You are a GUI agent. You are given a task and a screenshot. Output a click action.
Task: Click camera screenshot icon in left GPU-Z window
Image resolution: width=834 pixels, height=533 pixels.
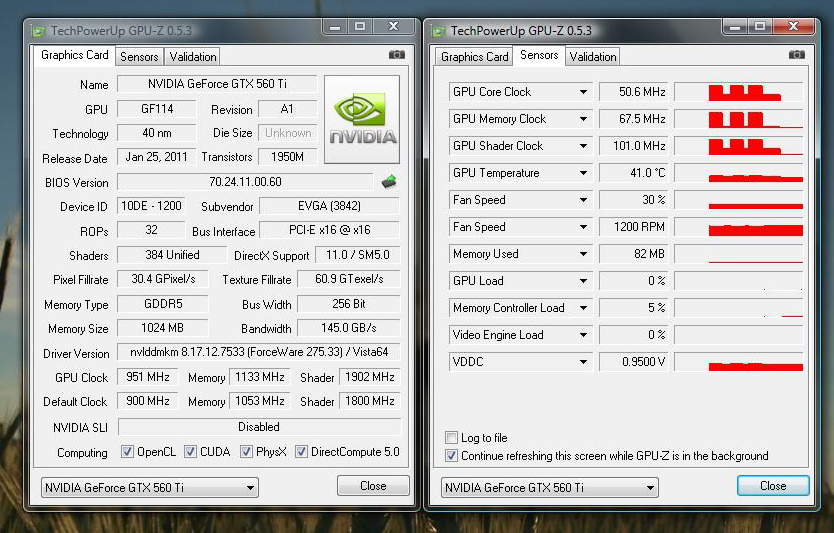point(397,55)
